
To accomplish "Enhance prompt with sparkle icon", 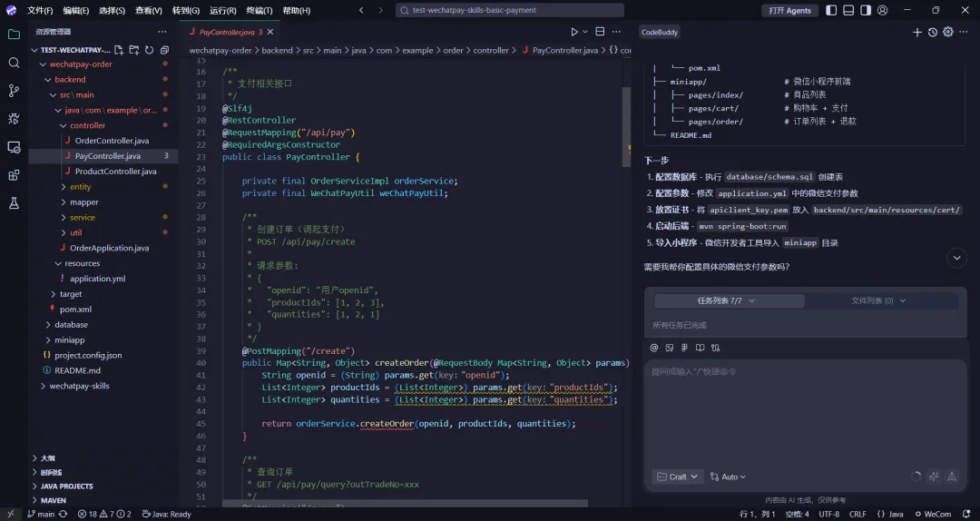I will coord(934,477).
